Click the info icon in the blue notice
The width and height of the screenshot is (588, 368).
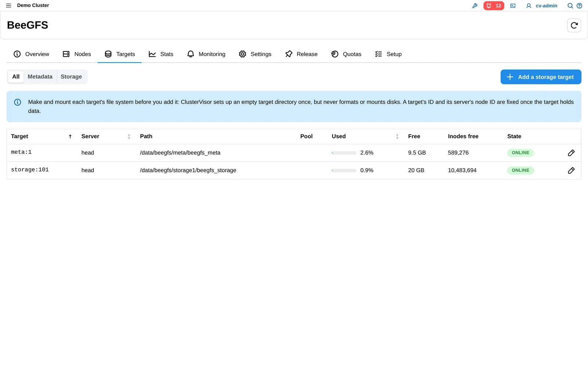18,102
